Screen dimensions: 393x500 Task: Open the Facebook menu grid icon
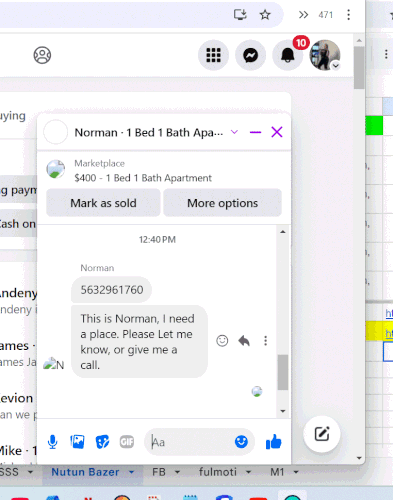pyautogui.click(x=213, y=55)
